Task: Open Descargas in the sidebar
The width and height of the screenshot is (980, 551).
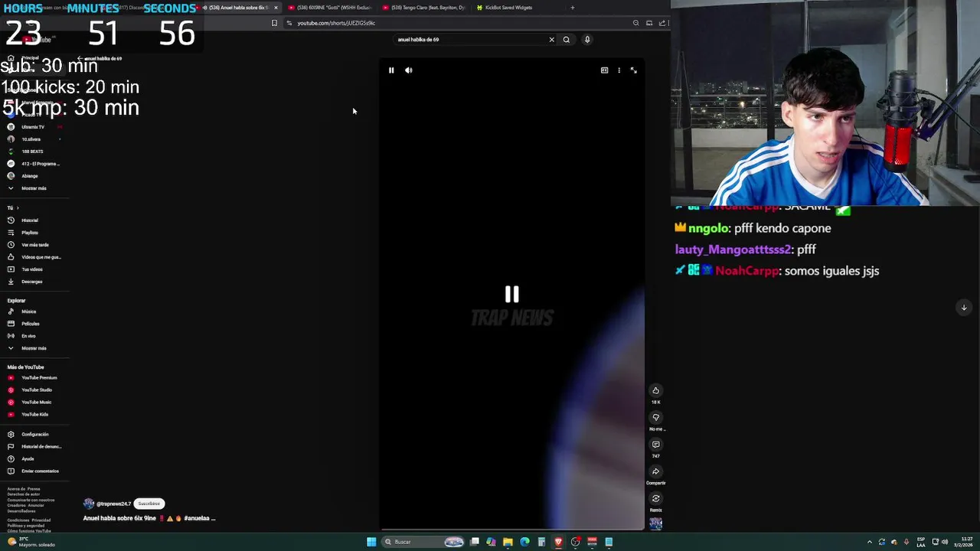Action: pos(32,282)
